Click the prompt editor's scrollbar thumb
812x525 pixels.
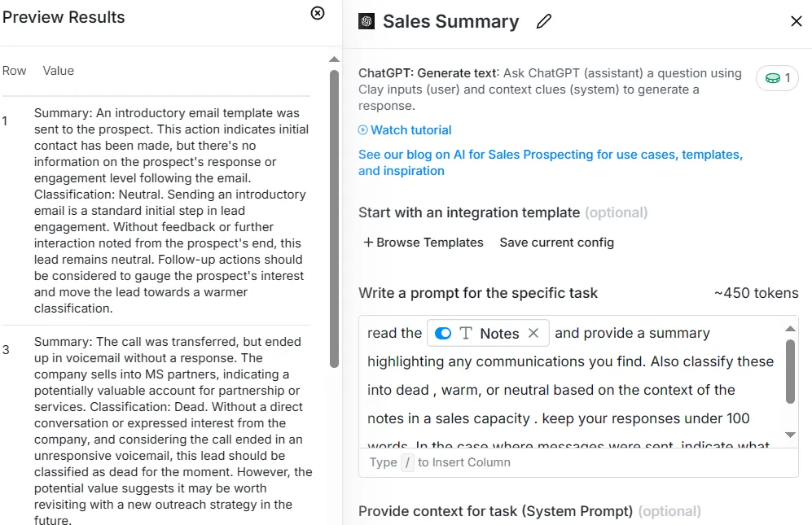[790, 371]
